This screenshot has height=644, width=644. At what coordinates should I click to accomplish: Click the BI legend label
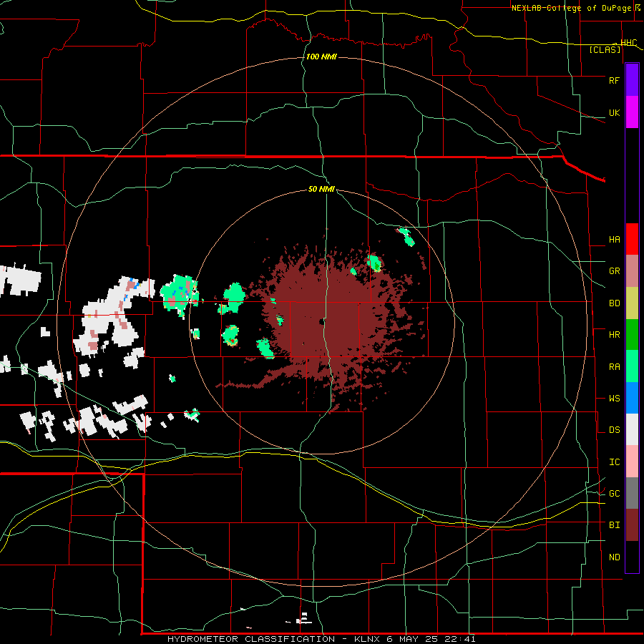coord(614,525)
